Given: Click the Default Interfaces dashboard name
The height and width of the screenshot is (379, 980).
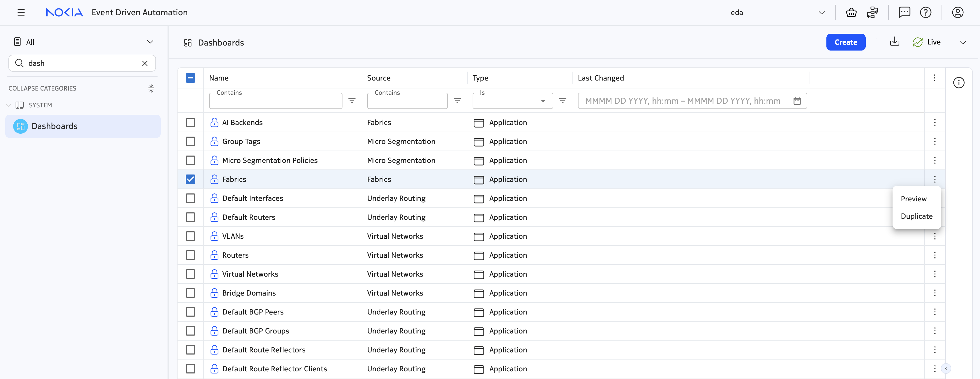Looking at the screenshot, I should [x=253, y=198].
